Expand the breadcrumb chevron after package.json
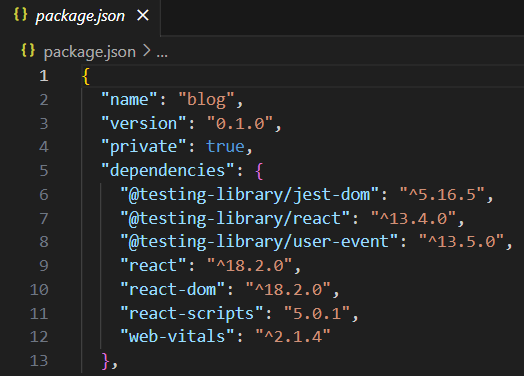The height and width of the screenshot is (376, 524). pos(146,51)
